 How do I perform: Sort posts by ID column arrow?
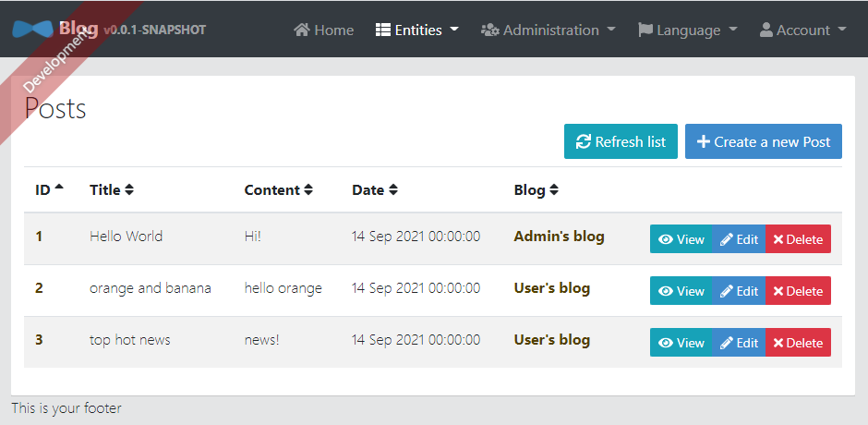click(x=59, y=188)
